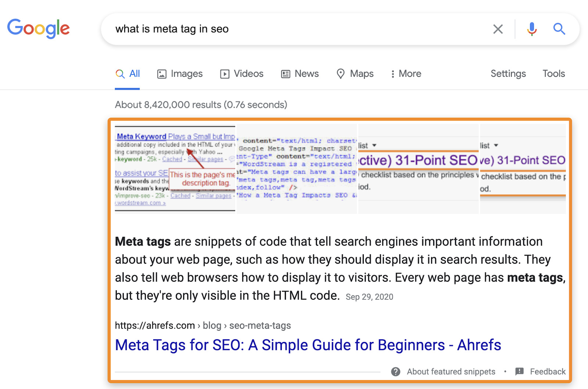
Task: Open the Ahrefs Meta Tags for SEO link
Action: click(x=308, y=345)
